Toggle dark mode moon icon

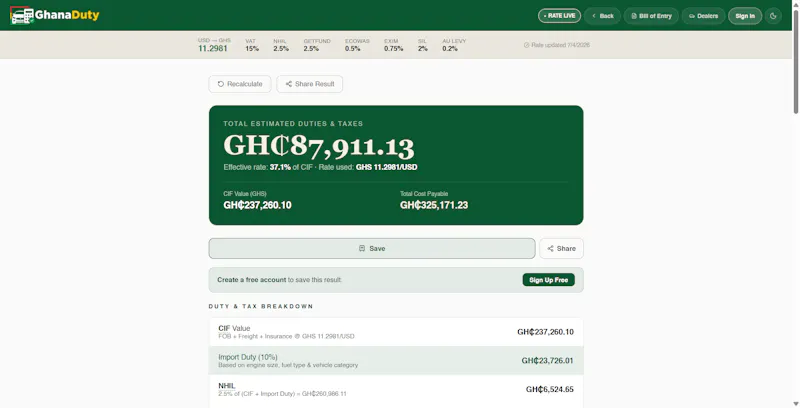click(773, 16)
